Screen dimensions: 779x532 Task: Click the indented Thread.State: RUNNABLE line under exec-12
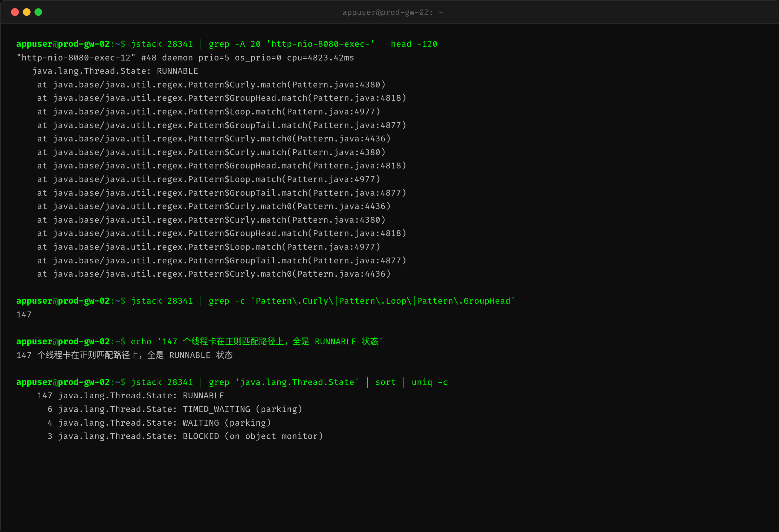[115, 71]
